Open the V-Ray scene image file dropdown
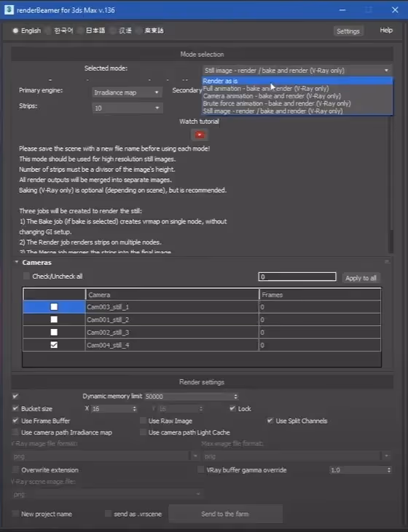The width and height of the screenshot is (408, 532). (107, 494)
